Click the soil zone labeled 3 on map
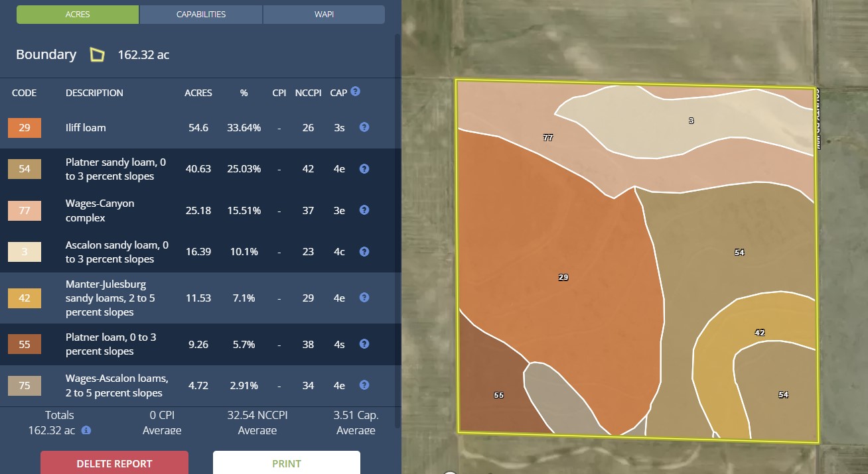The width and height of the screenshot is (868, 474). point(691,121)
